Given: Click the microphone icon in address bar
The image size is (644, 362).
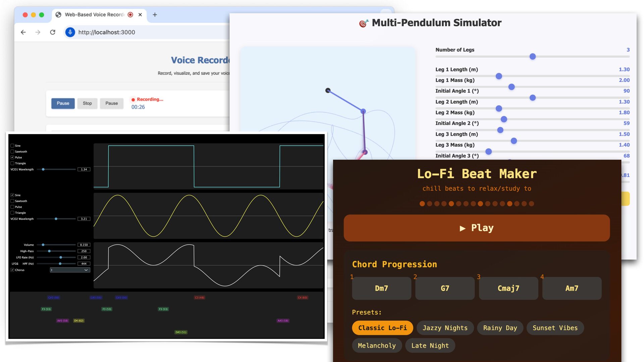Looking at the screenshot, I should pyautogui.click(x=70, y=32).
